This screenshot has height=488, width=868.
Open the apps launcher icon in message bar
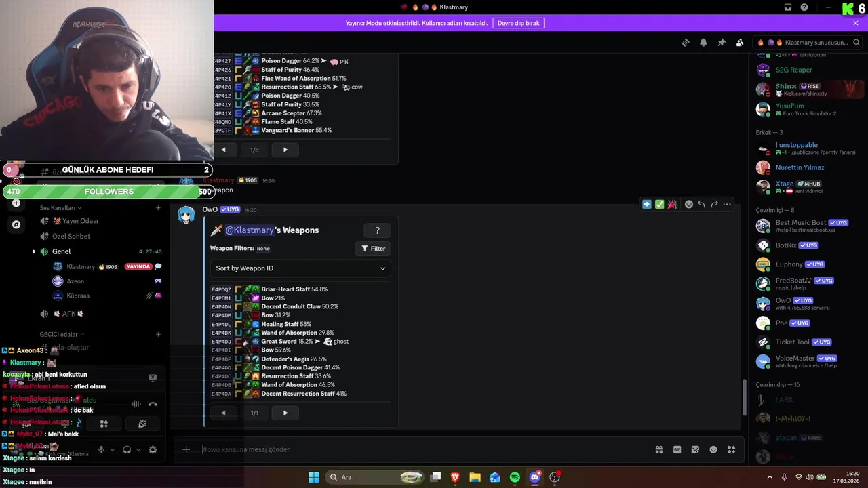click(x=731, y=449)
